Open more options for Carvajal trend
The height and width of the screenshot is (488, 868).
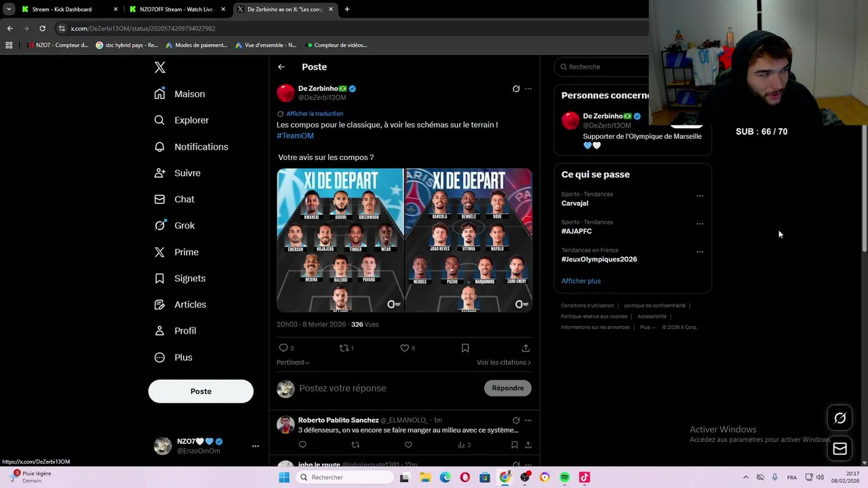[700, 196]
